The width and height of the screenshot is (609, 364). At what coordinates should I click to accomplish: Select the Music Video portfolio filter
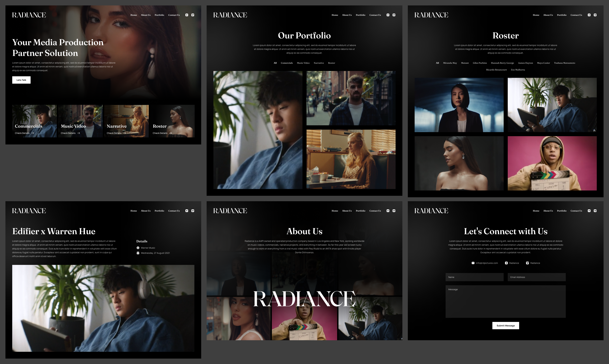303,63
